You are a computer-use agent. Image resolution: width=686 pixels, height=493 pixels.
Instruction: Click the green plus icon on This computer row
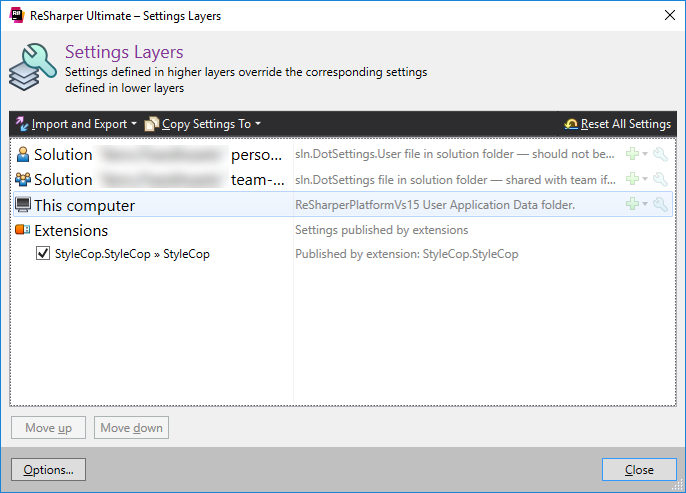[x=632, y=204]
